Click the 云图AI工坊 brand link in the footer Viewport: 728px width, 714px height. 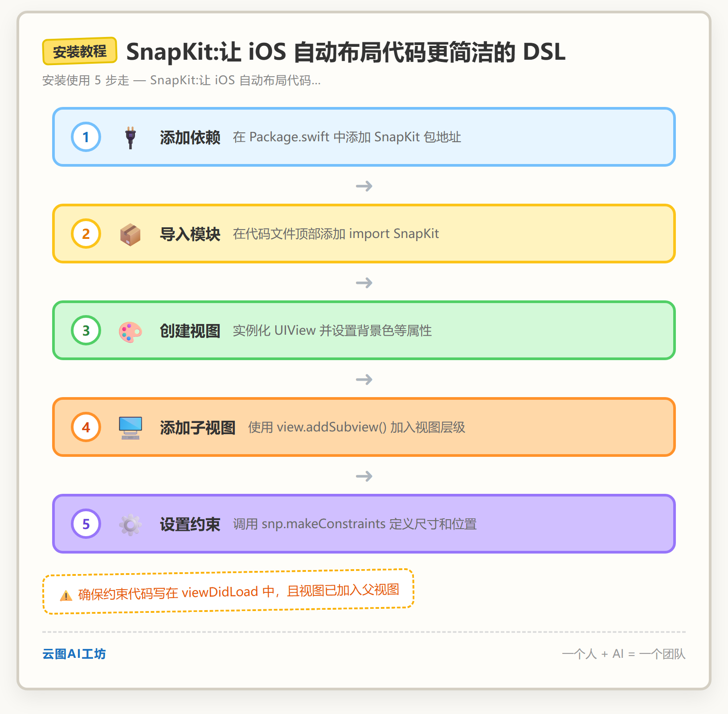74,654
